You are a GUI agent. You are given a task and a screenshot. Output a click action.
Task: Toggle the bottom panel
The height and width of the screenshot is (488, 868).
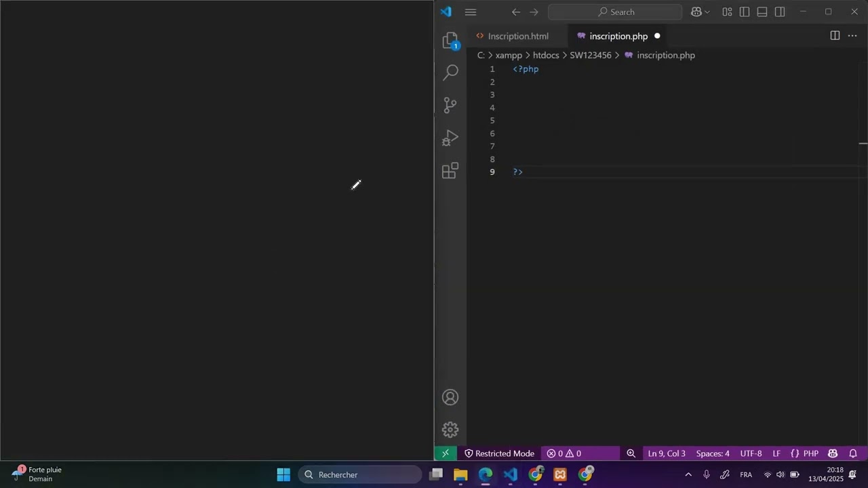pyautogui.click(x=762, y=12)
